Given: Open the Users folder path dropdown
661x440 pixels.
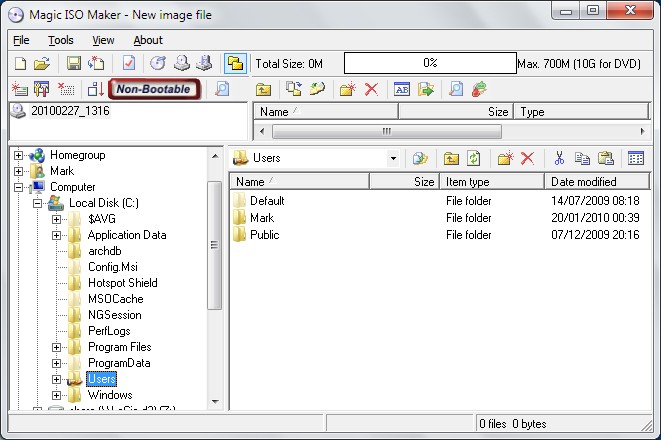Looking at the screenshot, I should 392,158.
